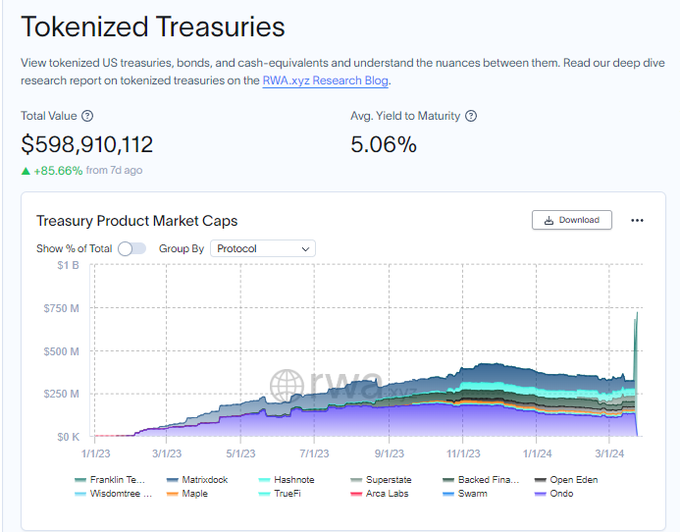Toggle Backed Finance legend entry
Image resolution: width=680 pixels, height=532 pixels.
point(481,480)
